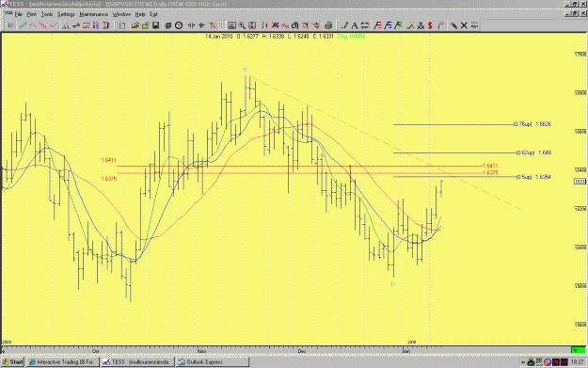The image size is (588, 368).
Task: Click the green bar chart toolbar icon
Action: click(23, 25)
